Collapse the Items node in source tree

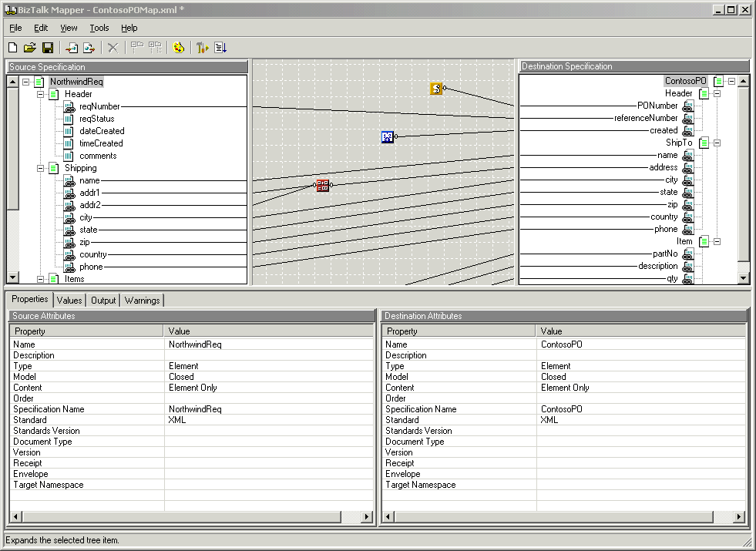point(41,279)
